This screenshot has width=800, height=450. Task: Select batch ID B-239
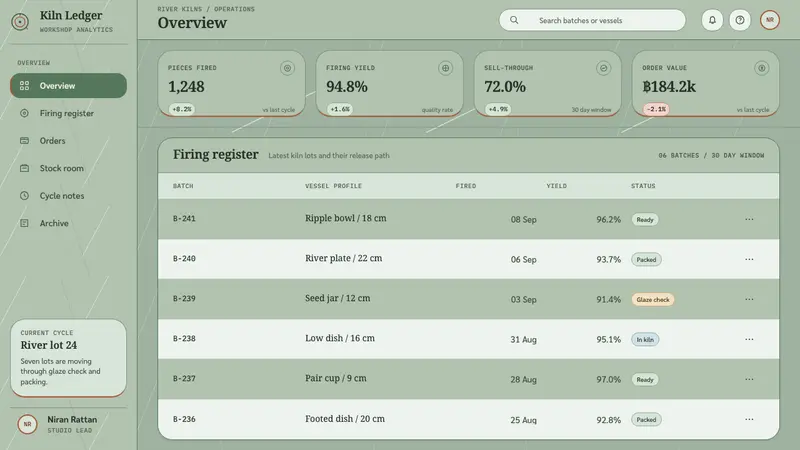184,298
